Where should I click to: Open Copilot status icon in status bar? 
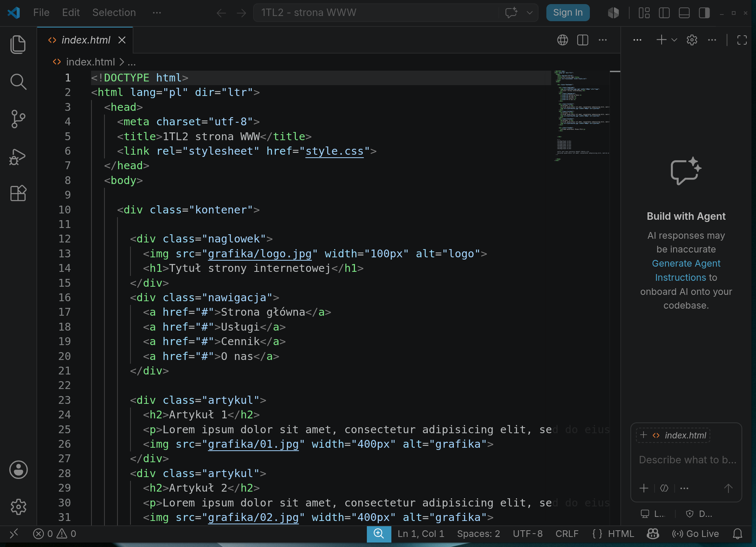point(653,534)
